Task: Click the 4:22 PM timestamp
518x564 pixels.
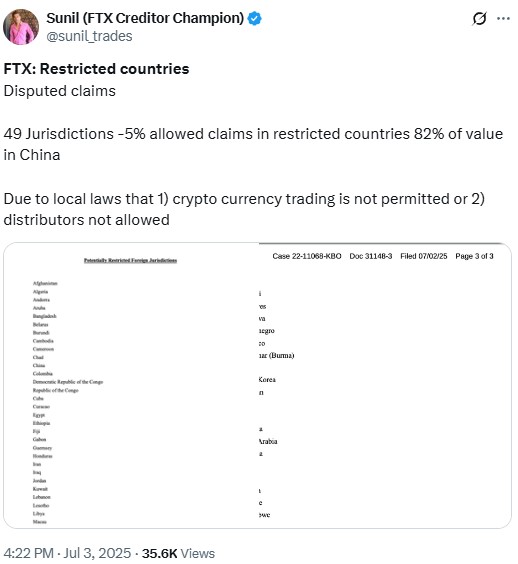Action: click(29, 553)
